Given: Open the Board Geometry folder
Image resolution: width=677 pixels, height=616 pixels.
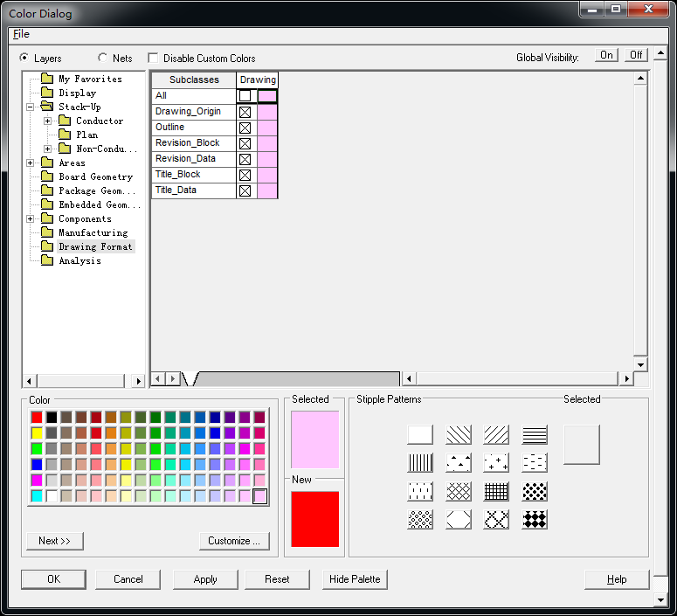Looking at the screenshot, I should pyautogui.click(x=95, y=176).
